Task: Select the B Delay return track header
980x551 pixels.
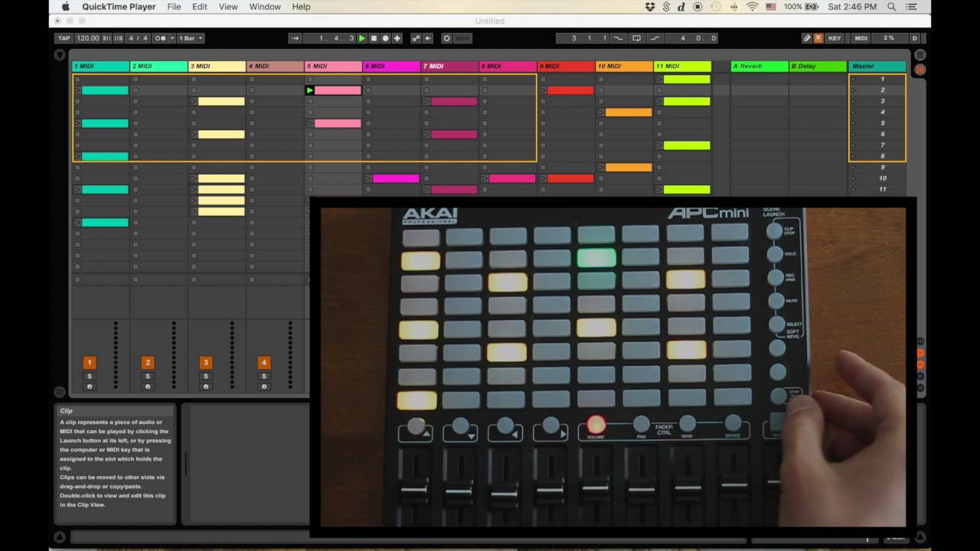Action: click(818, 67)
